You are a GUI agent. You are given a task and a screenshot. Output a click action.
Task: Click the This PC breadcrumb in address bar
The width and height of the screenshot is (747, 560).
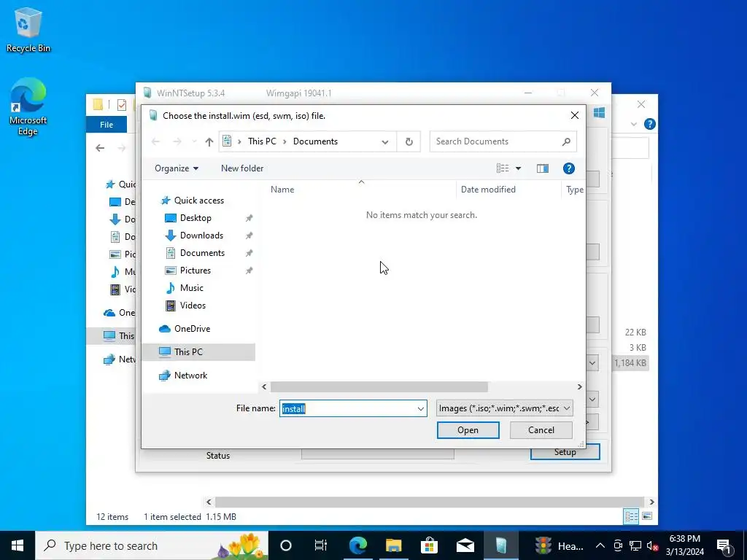(262, 141)
